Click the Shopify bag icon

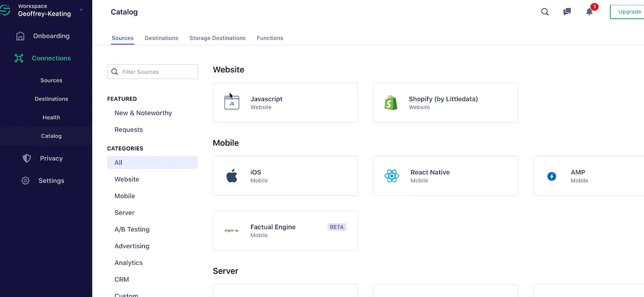[x=391, y=103]
